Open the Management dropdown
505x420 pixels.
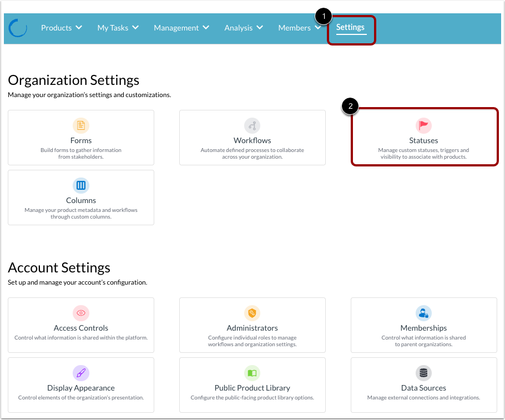coord(181,28)
